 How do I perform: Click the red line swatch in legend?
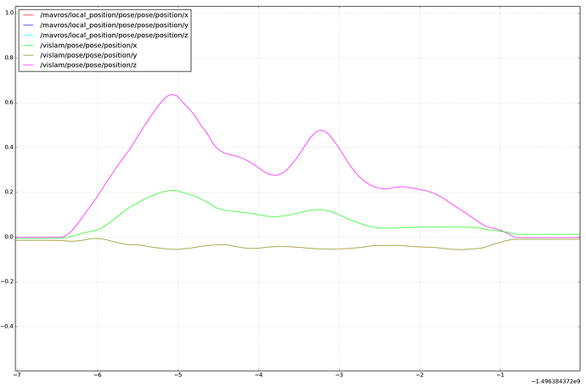coord(28,15)
